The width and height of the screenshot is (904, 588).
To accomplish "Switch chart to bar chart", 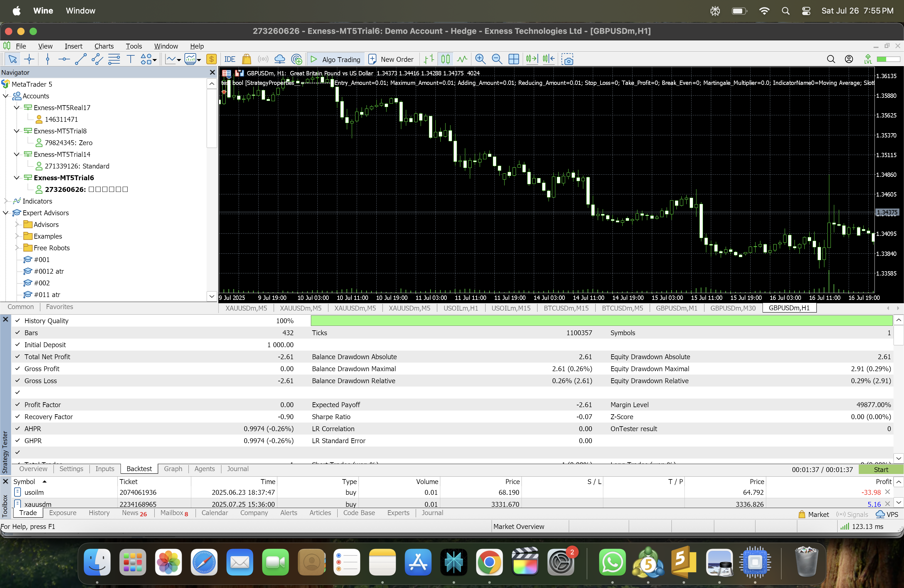I will (x=429, y=59).
